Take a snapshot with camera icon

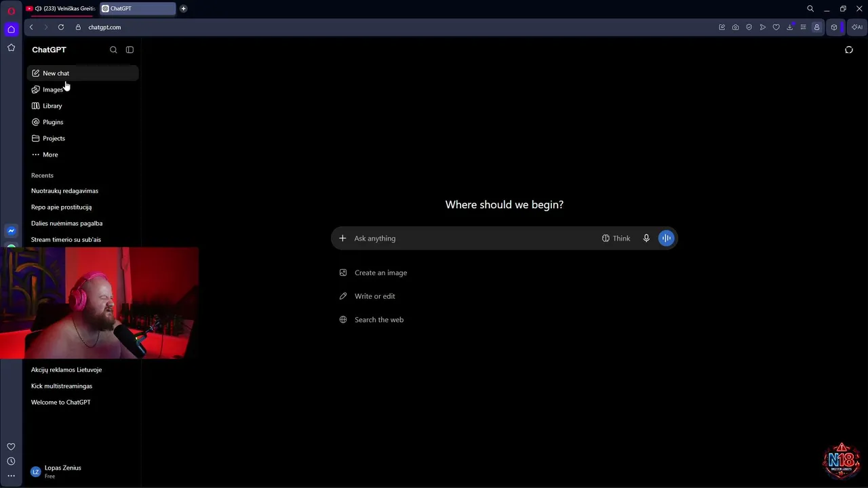click(x=735, y=27)
